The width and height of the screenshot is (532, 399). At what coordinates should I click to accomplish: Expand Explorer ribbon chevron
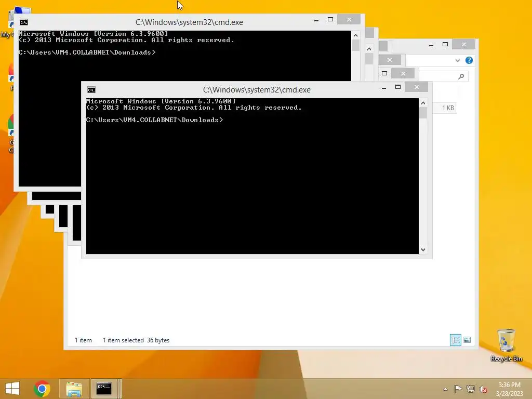[457, 60]
